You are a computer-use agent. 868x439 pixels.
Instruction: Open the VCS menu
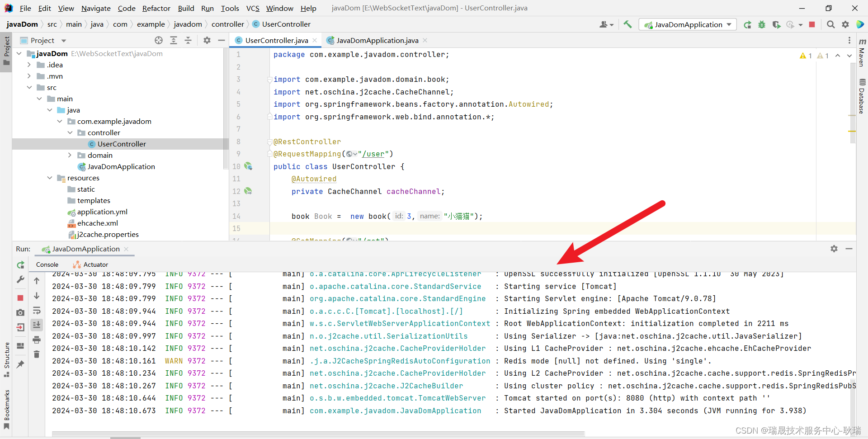click(253, 8)
